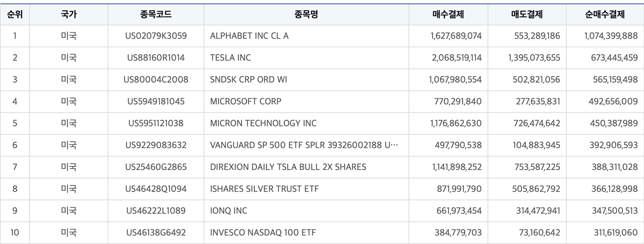Sort by 매도결제 column header
Viewport: 644px width, 244px height.
[526, 14]
